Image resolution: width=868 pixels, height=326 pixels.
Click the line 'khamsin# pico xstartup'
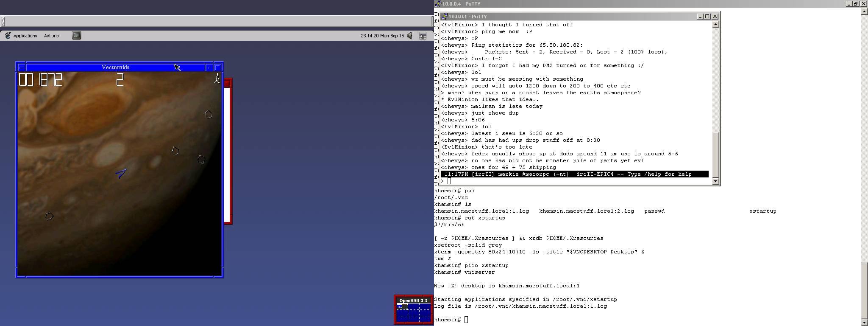pos(471,265)
